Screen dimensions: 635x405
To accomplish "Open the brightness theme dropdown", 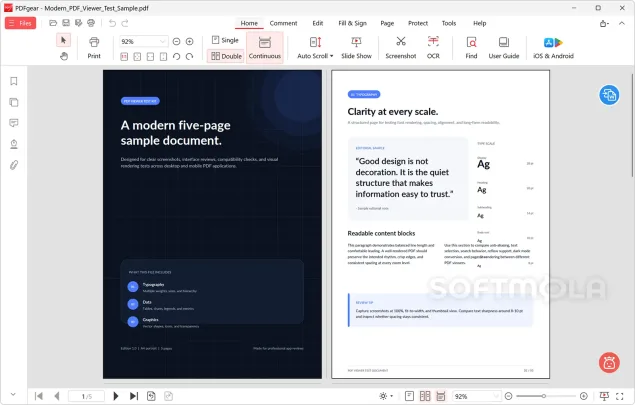I will coord(386,396).
